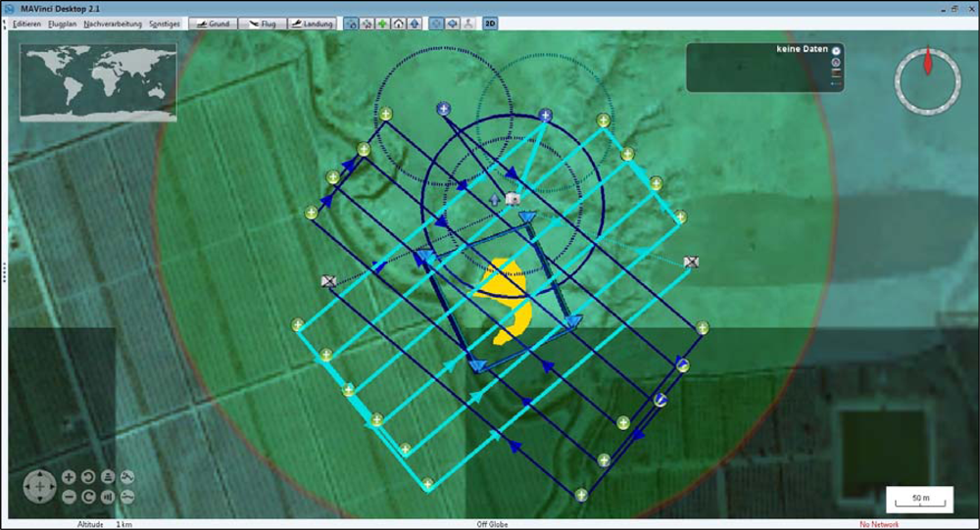Select the westernmost green waypoint of the cyan route
Viewport: 980px width, 530px height.
298,324
